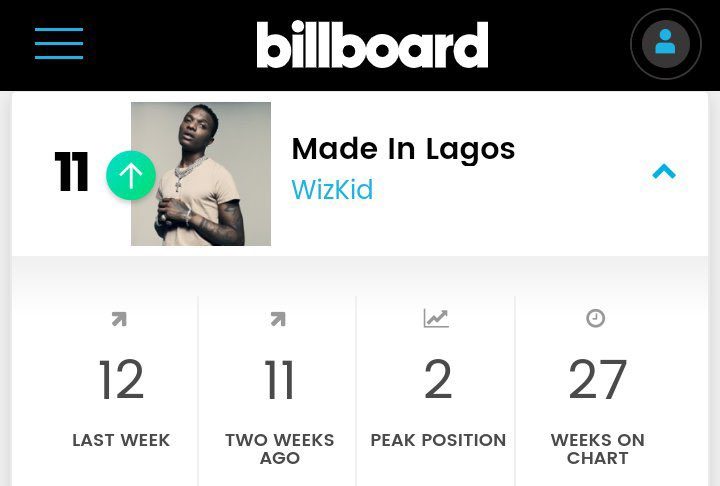Click the Peak Position label

point(438,440)
